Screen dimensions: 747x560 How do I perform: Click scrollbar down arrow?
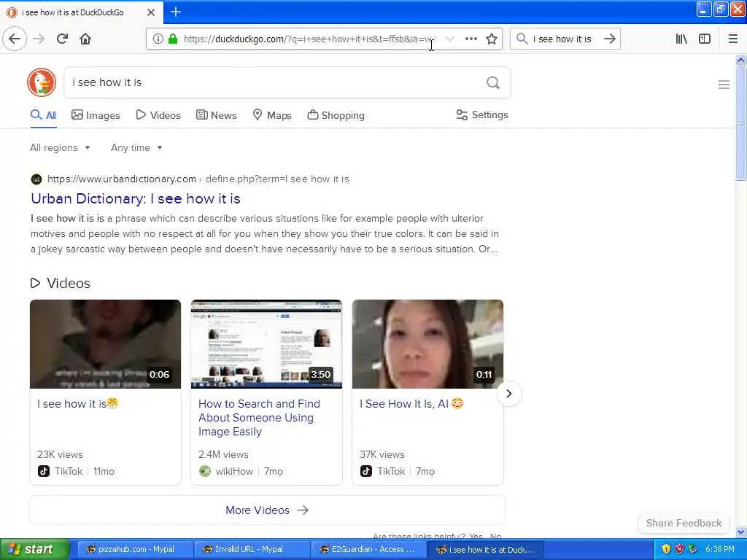(740, 532)
